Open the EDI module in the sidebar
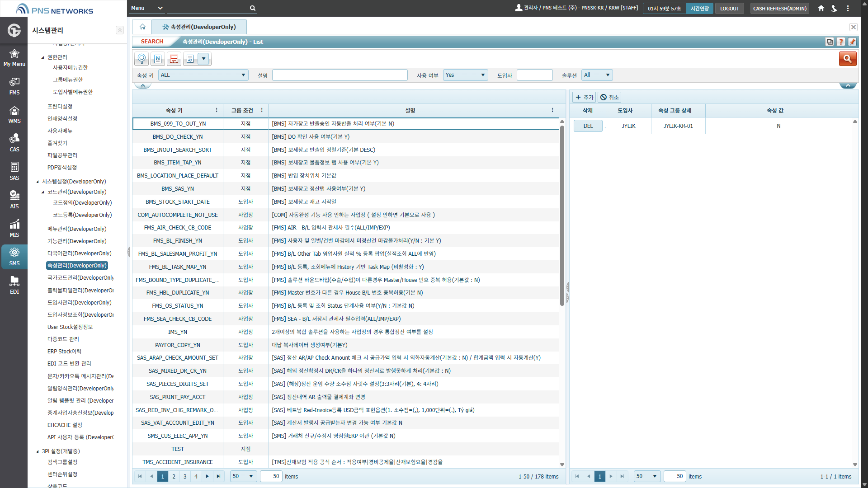868x488 pixels. click(x=14, y=286)
